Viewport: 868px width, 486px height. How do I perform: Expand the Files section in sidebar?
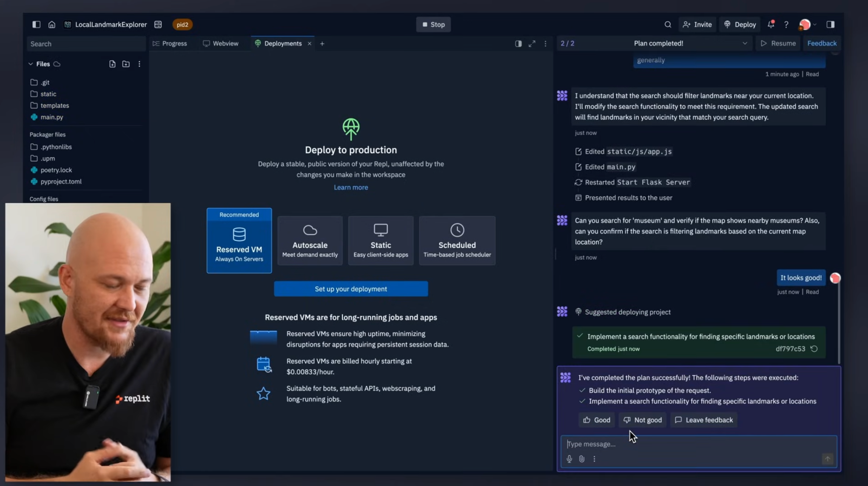click(30, 64)
